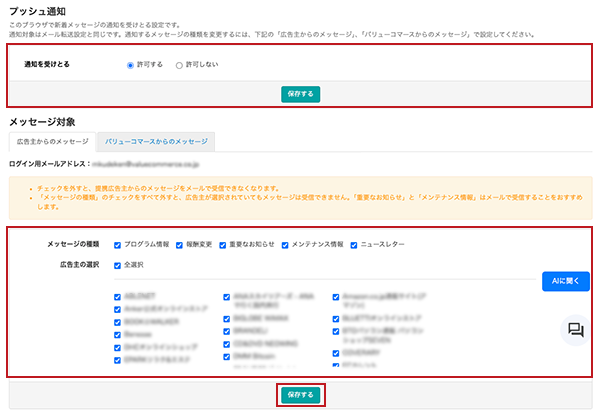600x412 pixels.
Task: Uncheck the プログラム情報 checkbox
Action: [118, 244]
